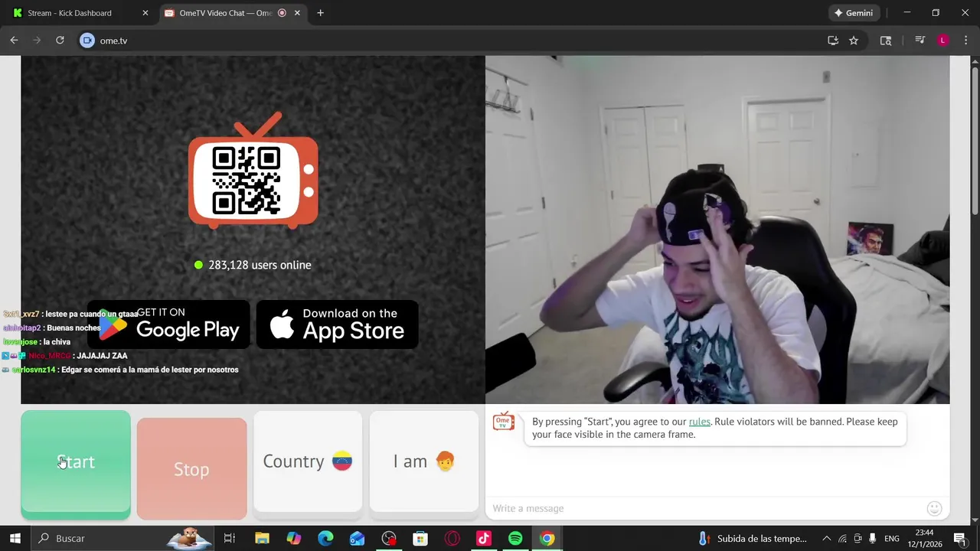Open Task View on the taskbar
Viewport: 980px width, 551px height.
tap(229, 539)
